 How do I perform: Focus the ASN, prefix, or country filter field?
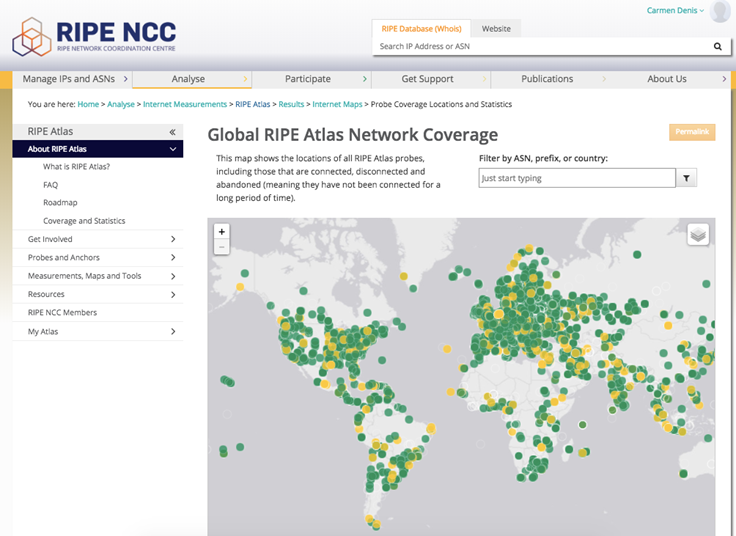[577, 178]
